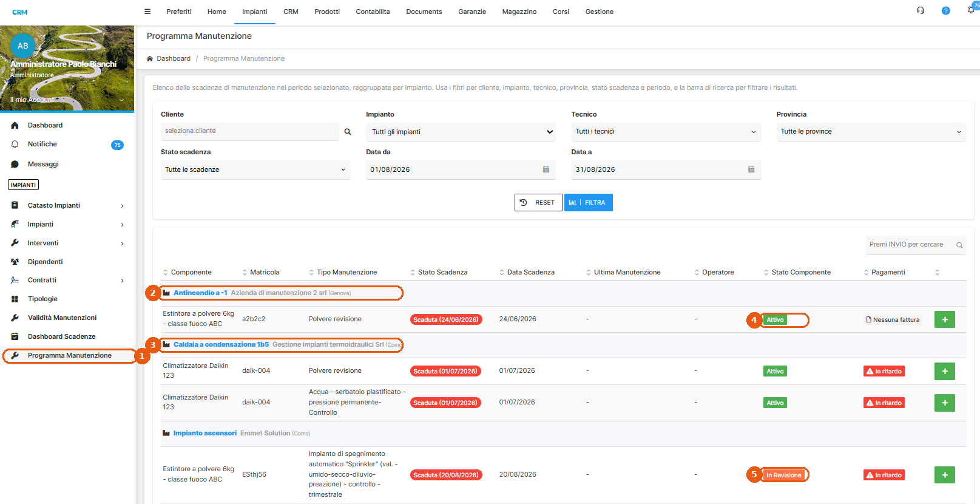Viewport: 980px width, 504px height.
Task: Click In Revisione status badge
Action: pos(783,475)
